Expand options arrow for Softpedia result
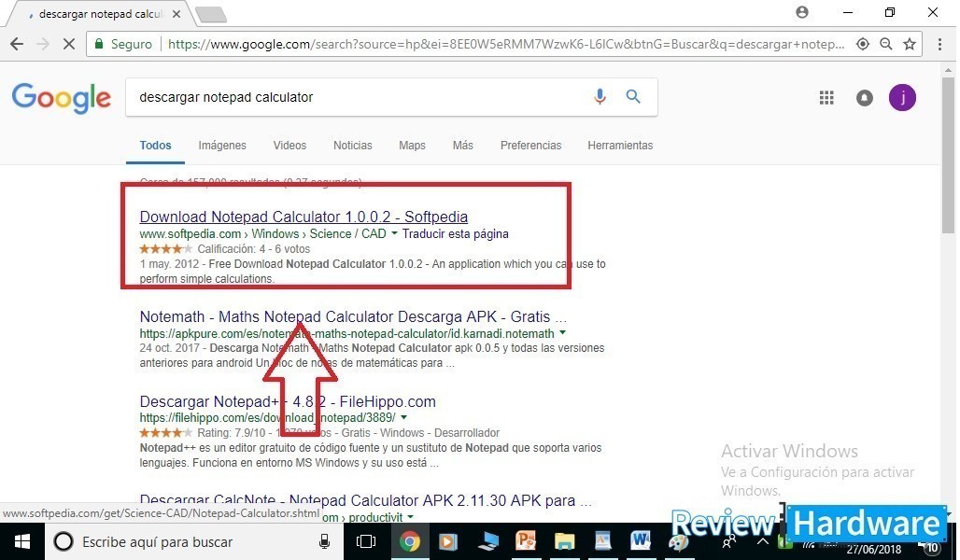The width and height of the screenshot is (960, 560). (x=394, y=233)
